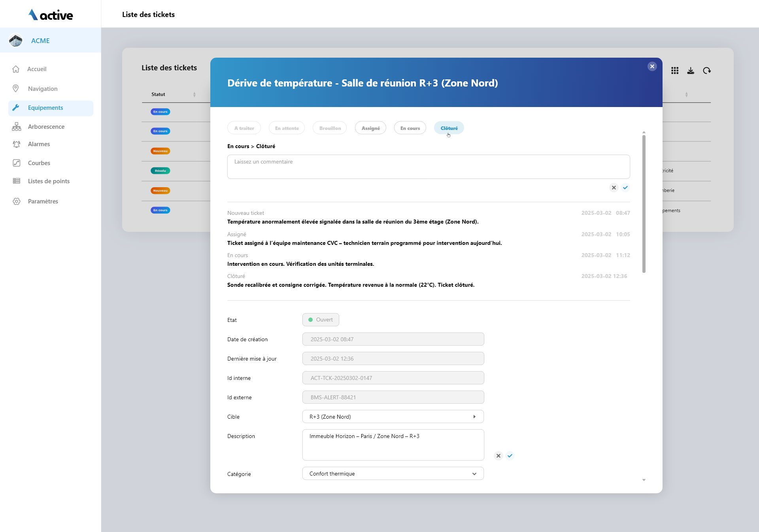Click the Id interne field
Viewport: 759px width, 532px height.
tap(393, 378)
